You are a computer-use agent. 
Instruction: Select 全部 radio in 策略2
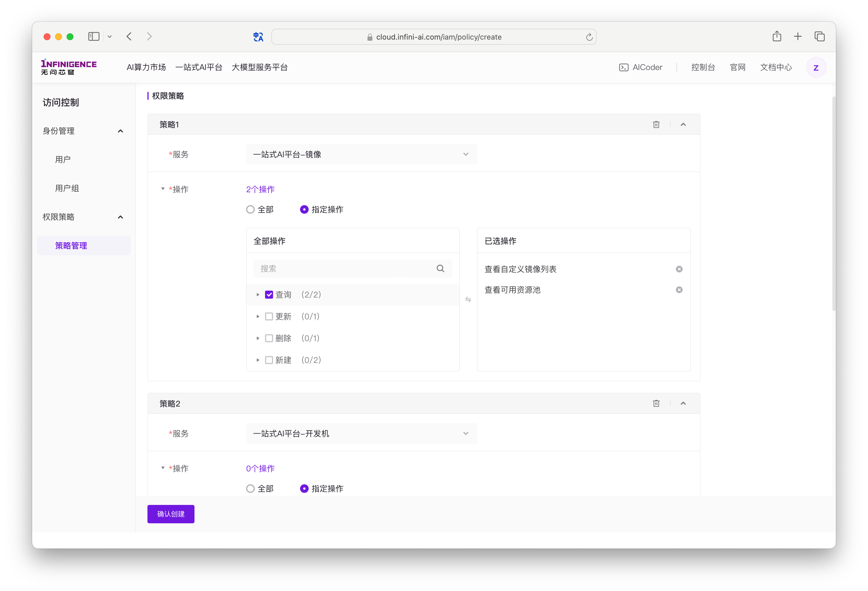250,489
